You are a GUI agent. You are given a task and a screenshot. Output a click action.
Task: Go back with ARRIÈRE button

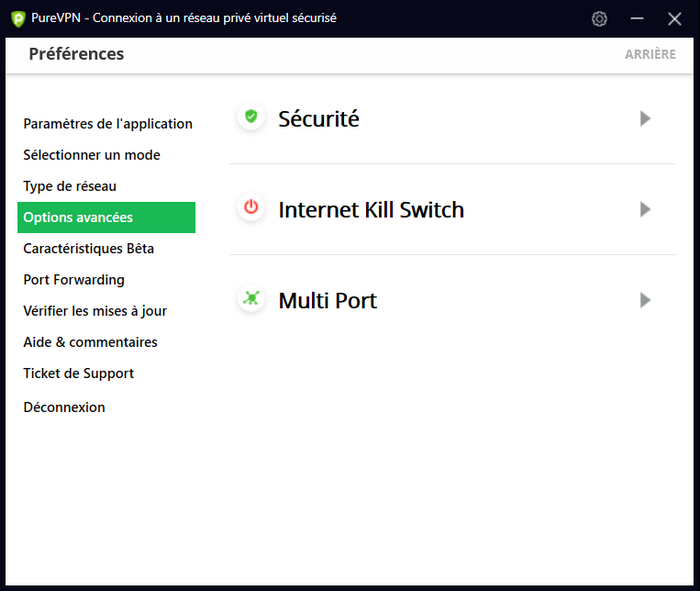click(x=650, y=54)
